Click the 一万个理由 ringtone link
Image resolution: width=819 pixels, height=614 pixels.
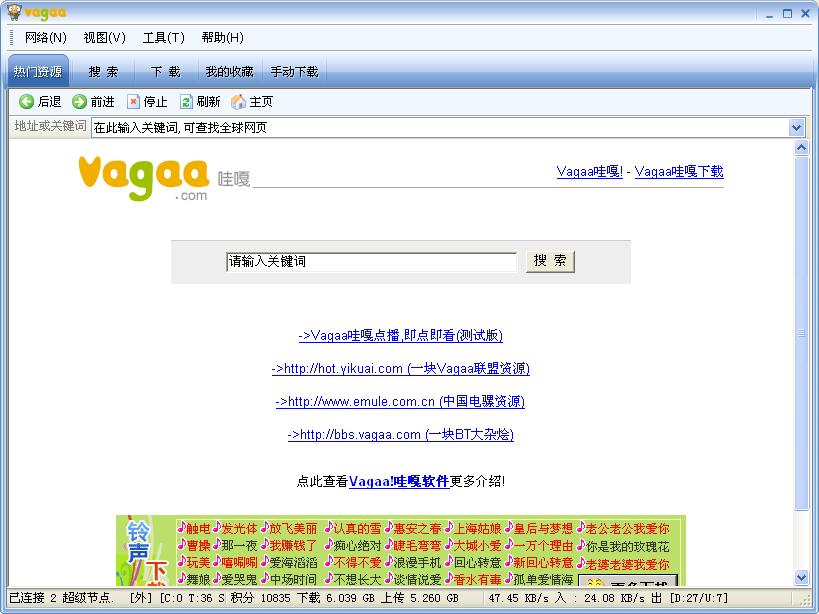(x=543, y=546)
